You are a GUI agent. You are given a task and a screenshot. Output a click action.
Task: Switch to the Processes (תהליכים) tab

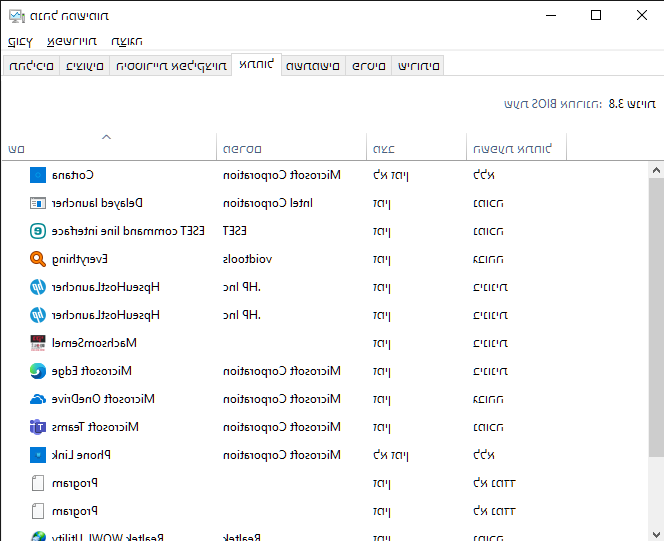[x=31, y=66]
